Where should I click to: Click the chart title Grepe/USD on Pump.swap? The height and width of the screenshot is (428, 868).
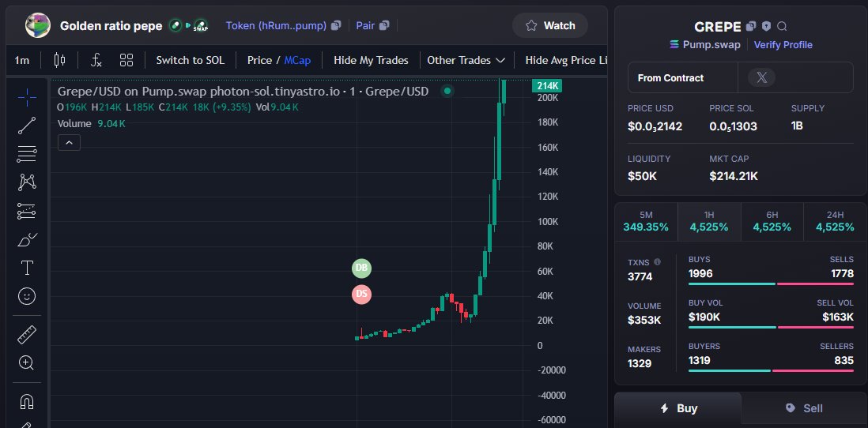tap(243, 92)
